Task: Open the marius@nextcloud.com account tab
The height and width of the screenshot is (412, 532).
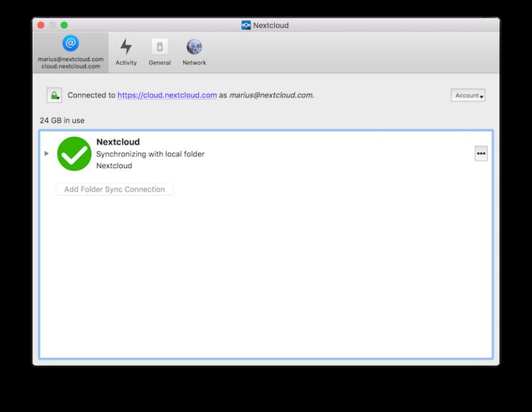Action: pyautogui.click(x=70, y=52)
